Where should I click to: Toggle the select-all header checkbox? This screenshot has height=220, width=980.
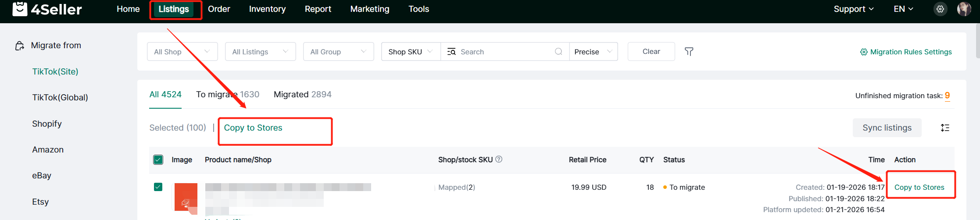click(x=158, y=160)
